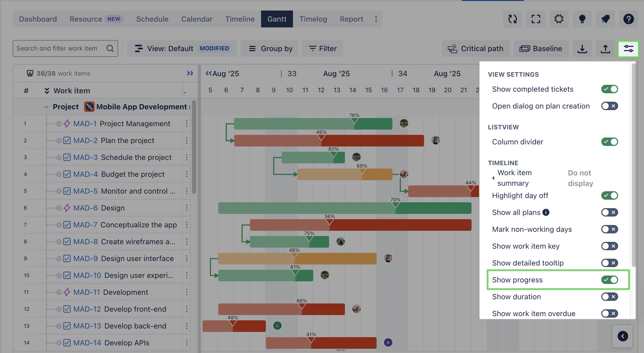Open view settings sliders icon

(x=628, y=49)
